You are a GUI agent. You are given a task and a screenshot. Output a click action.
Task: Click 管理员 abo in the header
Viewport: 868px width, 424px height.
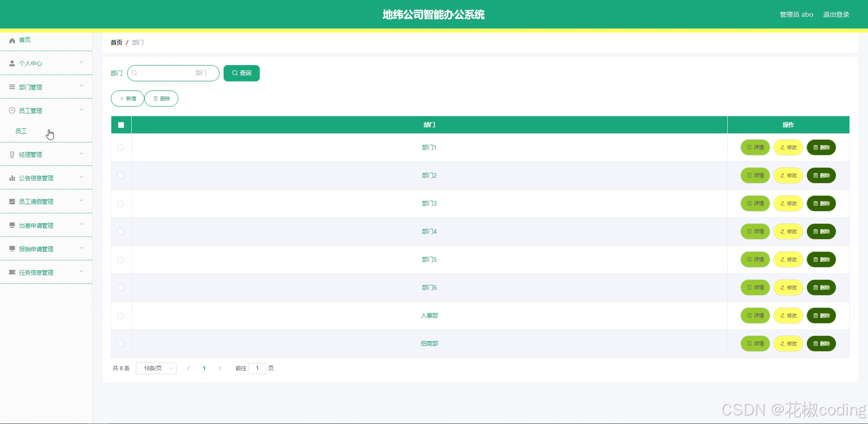796,14
